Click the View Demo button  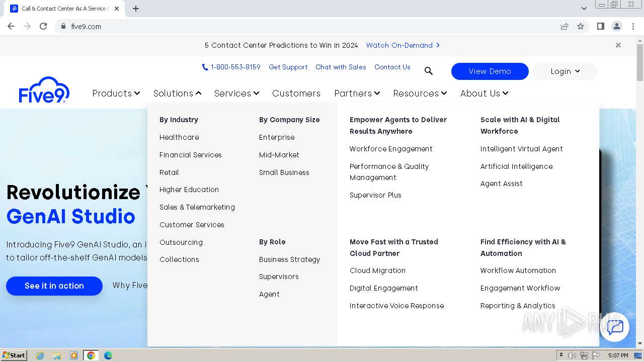click(490, 71)
